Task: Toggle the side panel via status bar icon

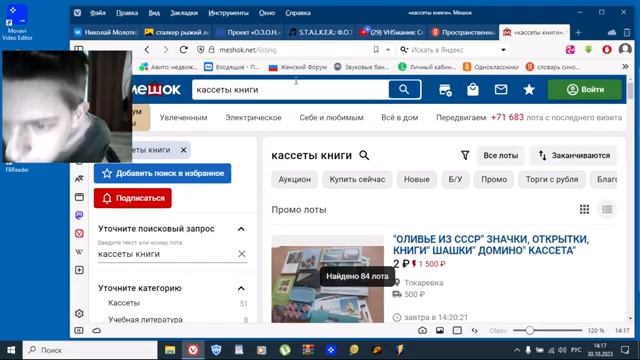Action: coord(79,331)
